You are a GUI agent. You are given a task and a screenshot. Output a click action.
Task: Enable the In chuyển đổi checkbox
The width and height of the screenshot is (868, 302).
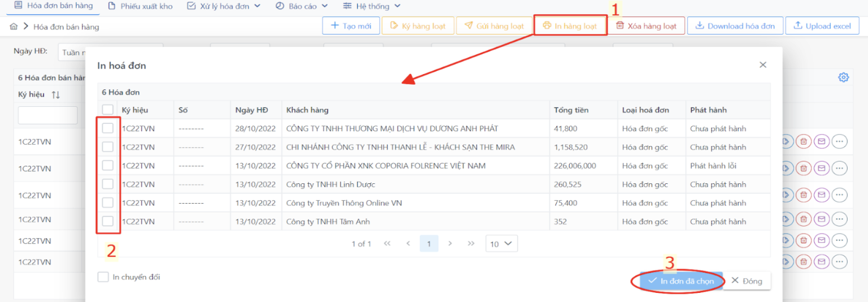(103, 277)
